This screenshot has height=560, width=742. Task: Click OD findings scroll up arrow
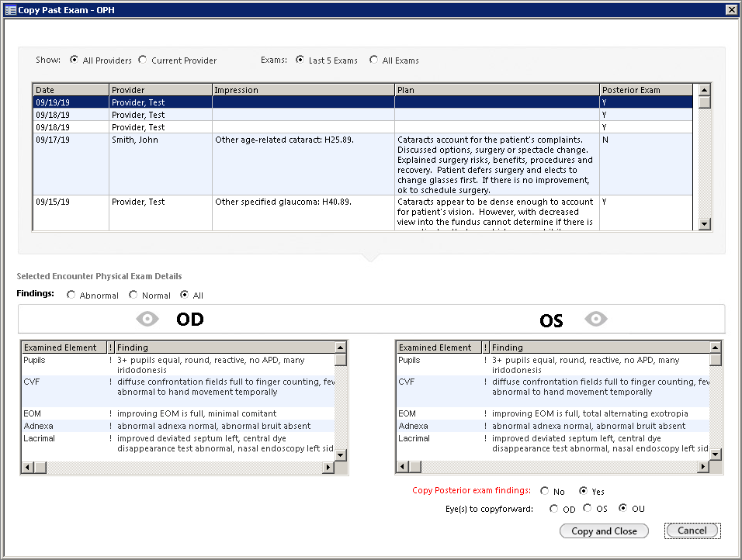[340, 347]
